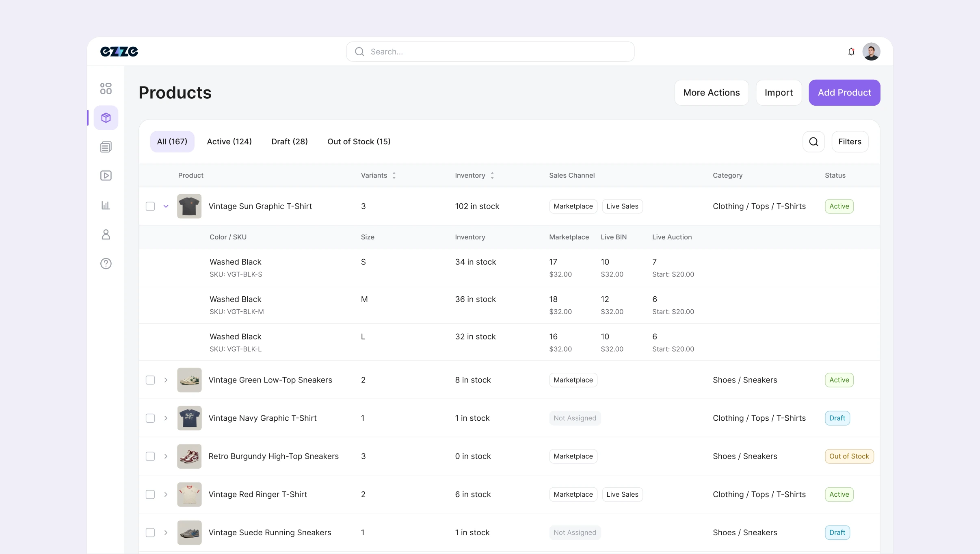
Task: Tick the Retro Burgundy High-Top Sneakers checkbox
Action: pyautogui.click(x=150, y=456)
